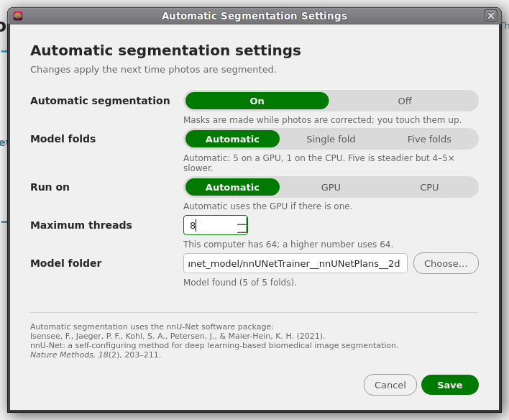This screenshot has width=509, height=420.
Task: Close the Automatic Segmentation Settings dialog
Action: coord(491,16)
